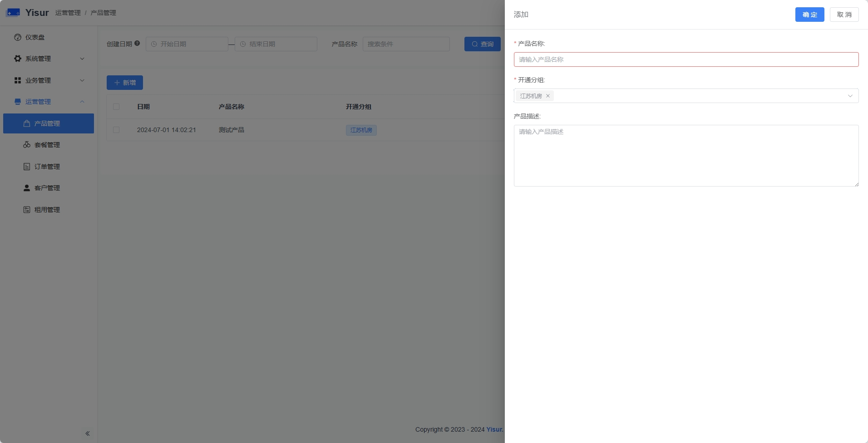
Task: Toggle the select-all checkbox in table header
Action: pyautogui.click(x=116, y=107)
